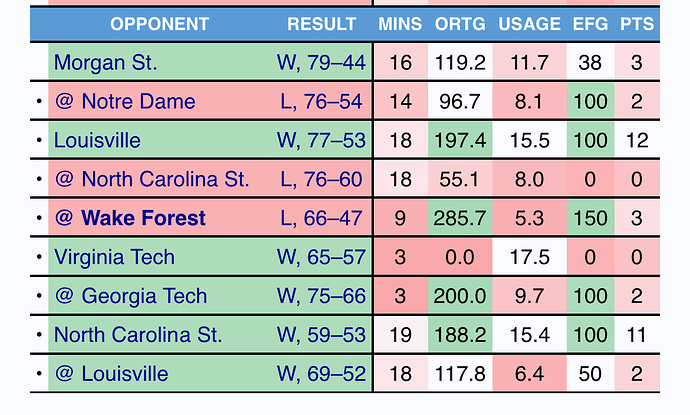
Task: Sort by the MINS column header
Action: [400, 24]
